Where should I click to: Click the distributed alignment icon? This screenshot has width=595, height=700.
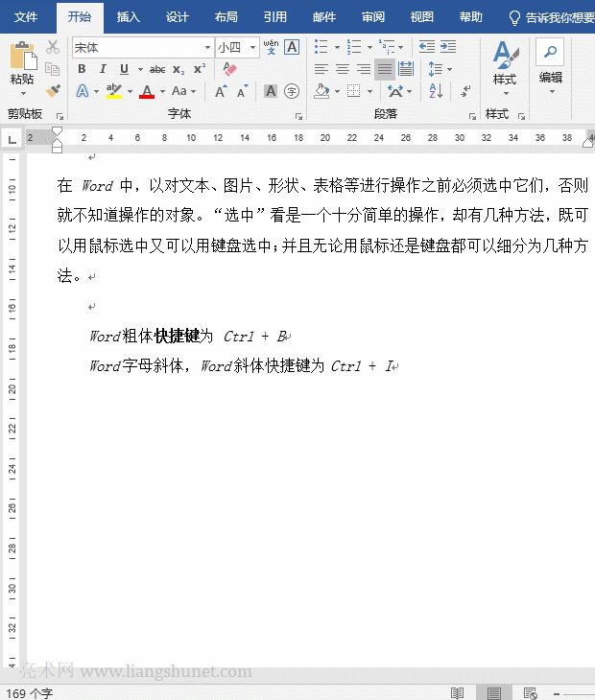(406, 69)
